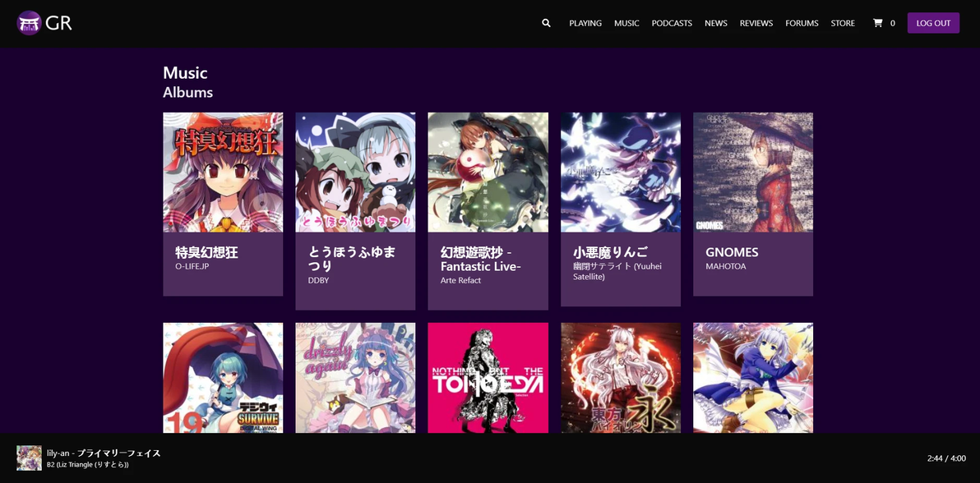Image resolution: width=980 pixels, height=483 pixels.
Task: Open the shopping cart icon
Action: click(x=877, y=23)
